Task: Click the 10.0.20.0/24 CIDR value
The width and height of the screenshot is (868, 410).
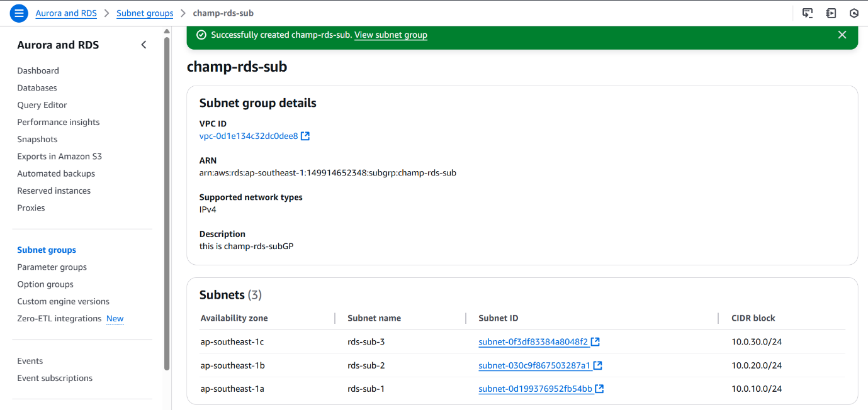Action: tap(757, 365)
